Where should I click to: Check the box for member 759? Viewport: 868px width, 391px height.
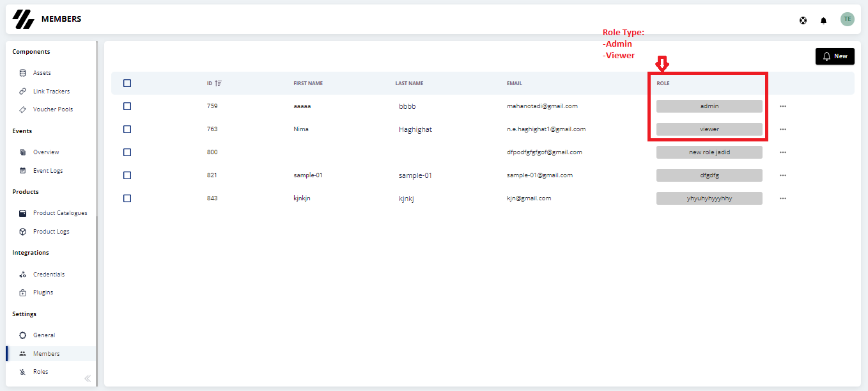coord(127,106)
